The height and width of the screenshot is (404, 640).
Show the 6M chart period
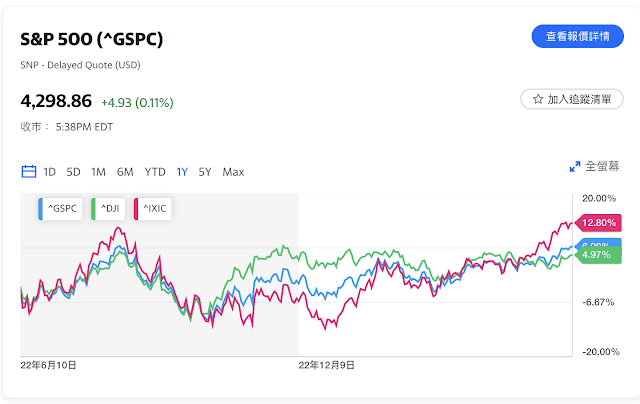[125, 172]
